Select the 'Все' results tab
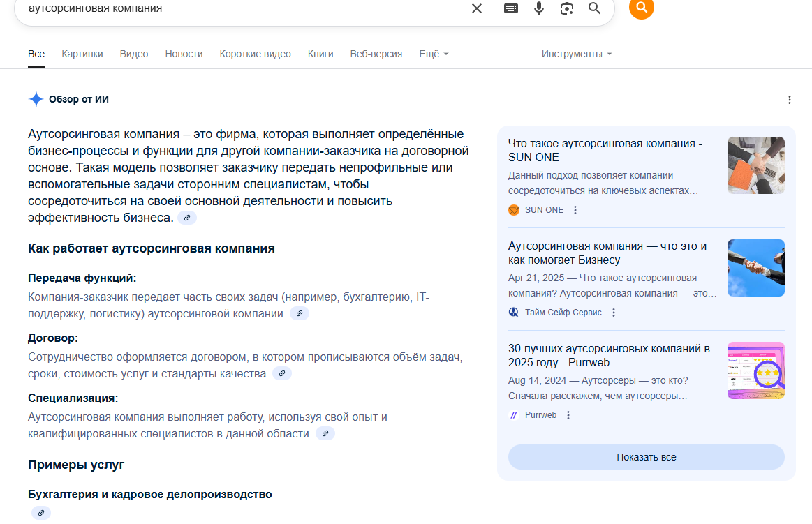The height and width of the screenshot is (524, 812). [36, 54]
